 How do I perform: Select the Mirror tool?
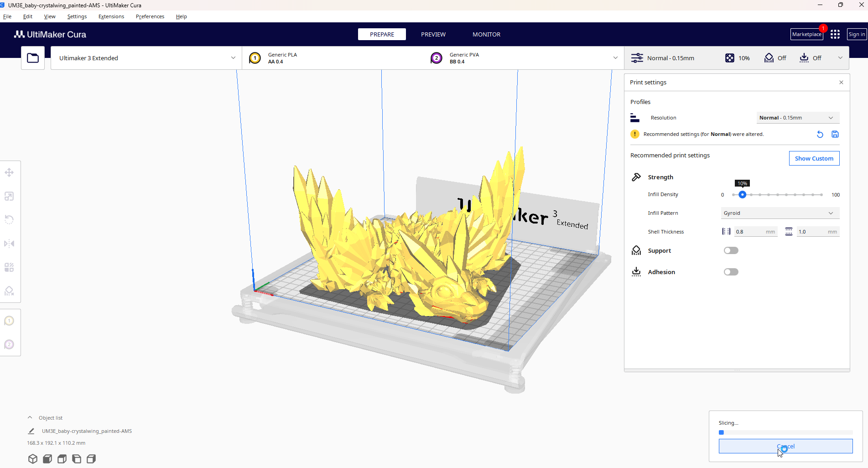pos(9,243)
